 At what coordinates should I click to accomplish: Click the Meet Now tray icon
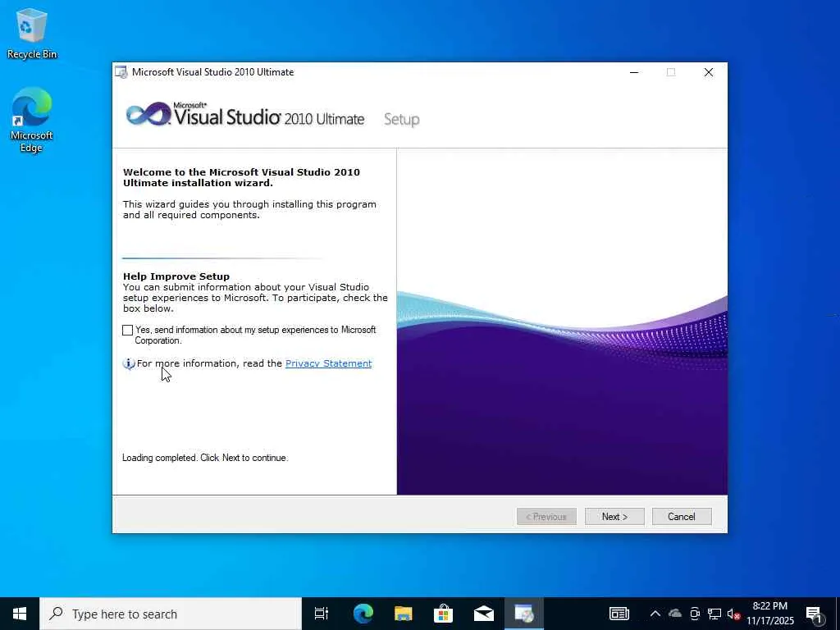(x=695, y=614)
